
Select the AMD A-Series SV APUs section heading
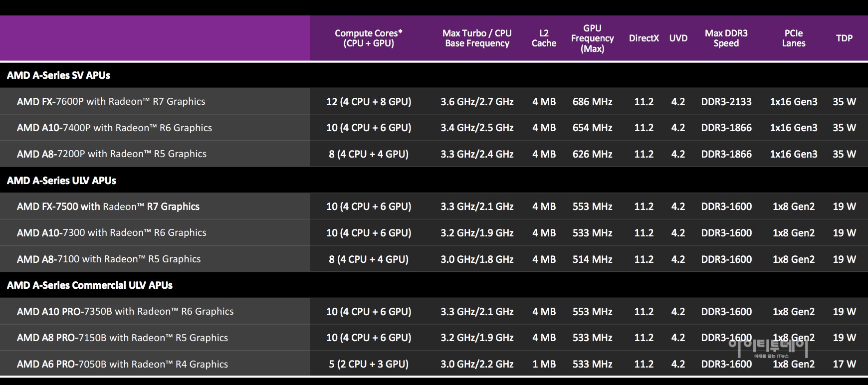point(58,75)
